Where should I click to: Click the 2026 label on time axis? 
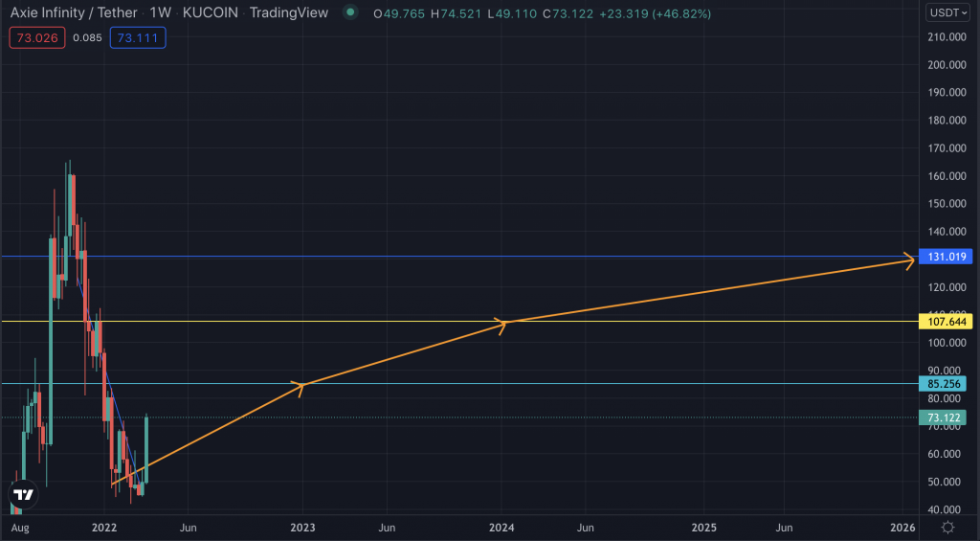(902, 528)
